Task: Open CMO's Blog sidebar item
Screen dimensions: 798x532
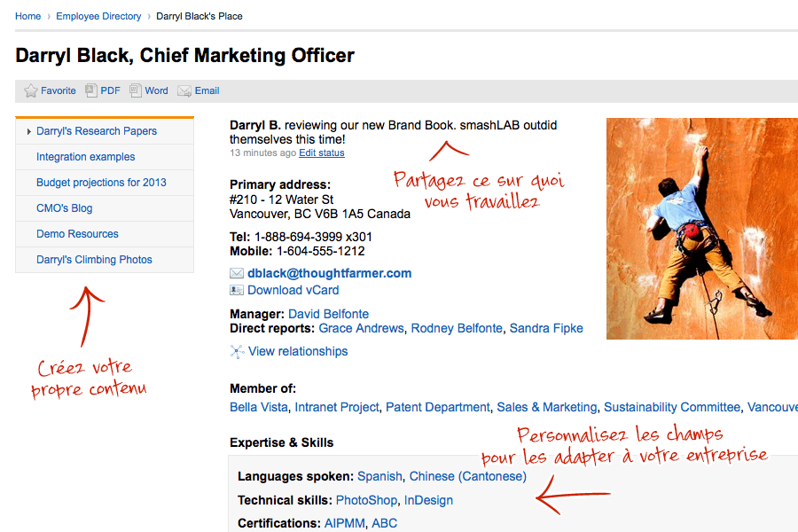Action: tap(64, 208)
